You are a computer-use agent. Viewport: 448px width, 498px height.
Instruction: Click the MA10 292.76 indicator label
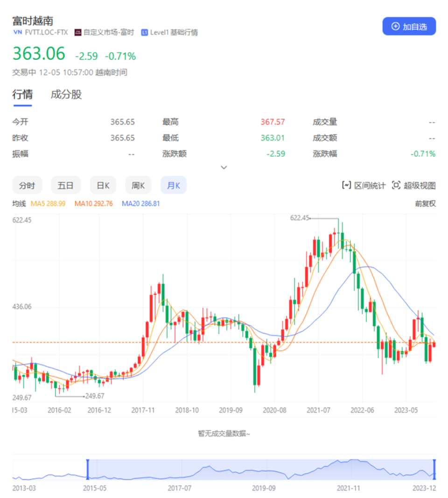click(94, 203)
